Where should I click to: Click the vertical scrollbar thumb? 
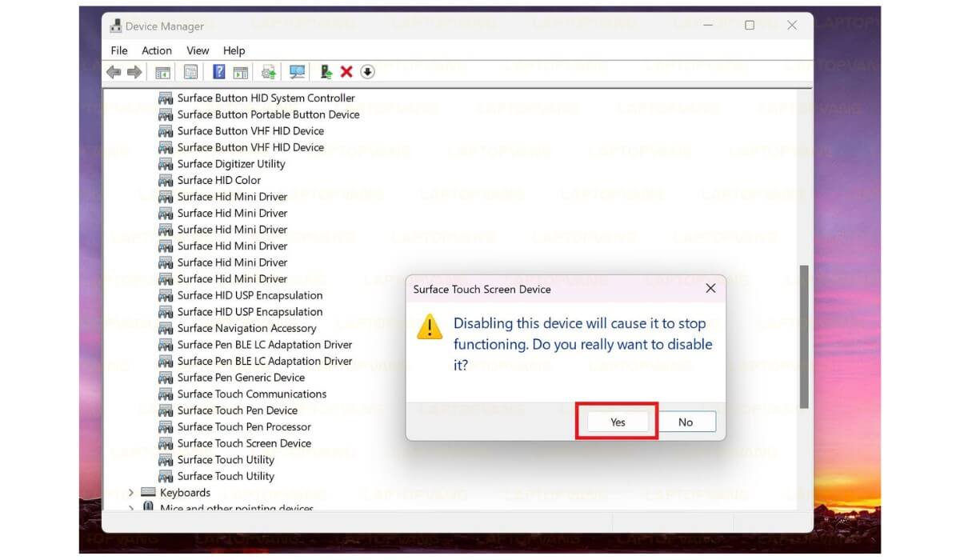[x=804, y=336]
